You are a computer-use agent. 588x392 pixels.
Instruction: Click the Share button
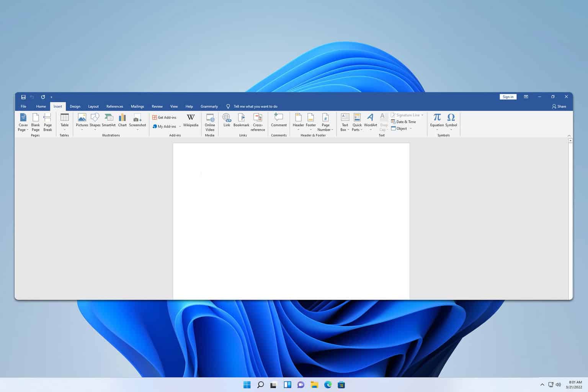559,106
